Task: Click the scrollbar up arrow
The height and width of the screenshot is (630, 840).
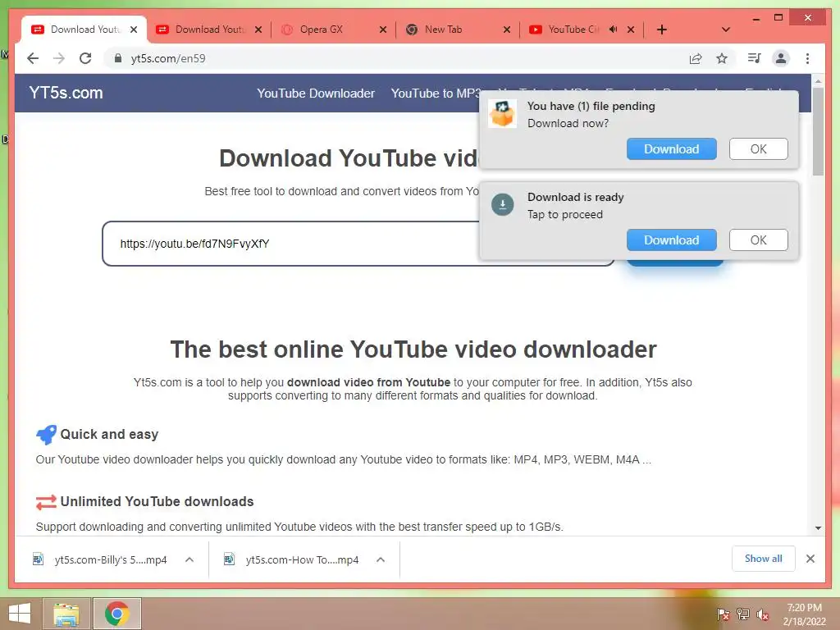Action: click(x=818, y=81)
